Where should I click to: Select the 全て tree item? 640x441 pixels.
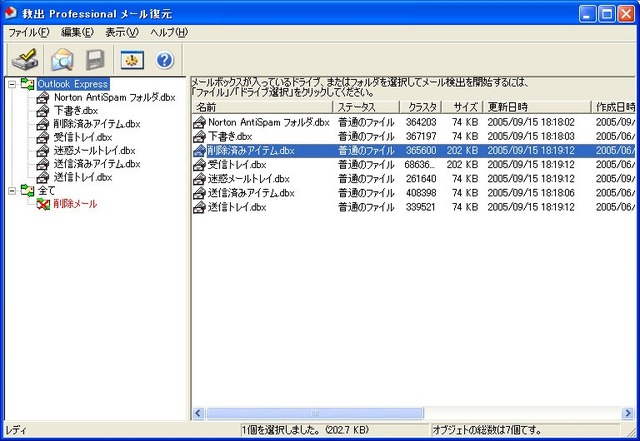tap(46, 191)
